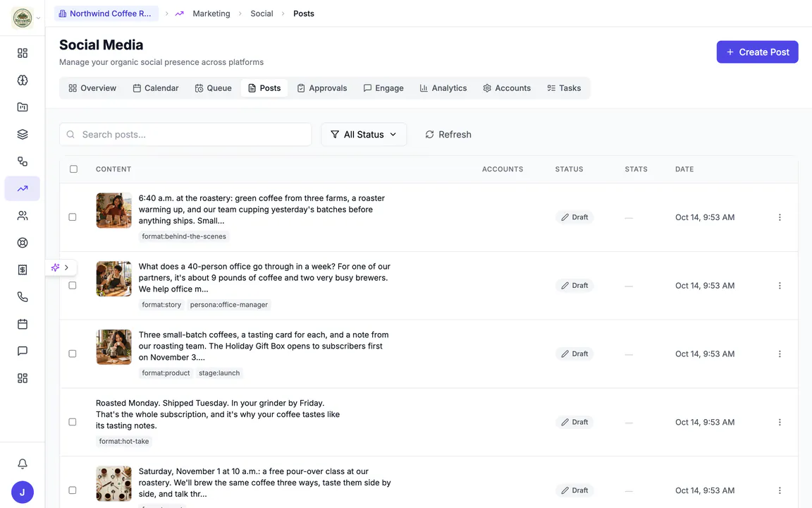Click the format:product tag
Screen dimensions: 812x508
pos(166,373)
